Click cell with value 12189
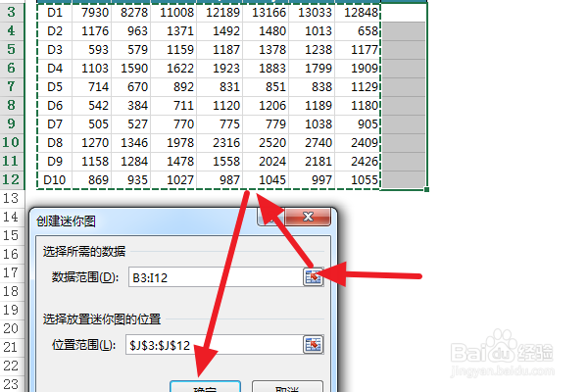 coord(220,13)
